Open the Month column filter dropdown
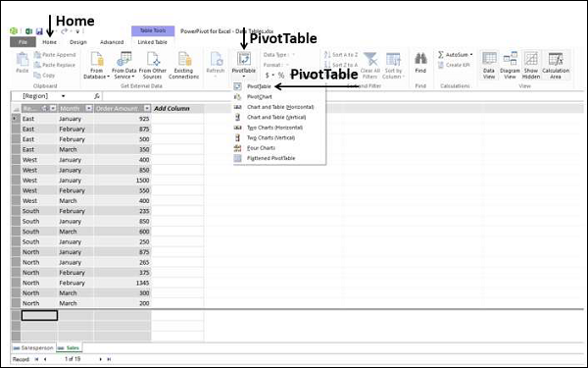Image resolution: width=588 pixels, height=368 pixels. (89, 109)
